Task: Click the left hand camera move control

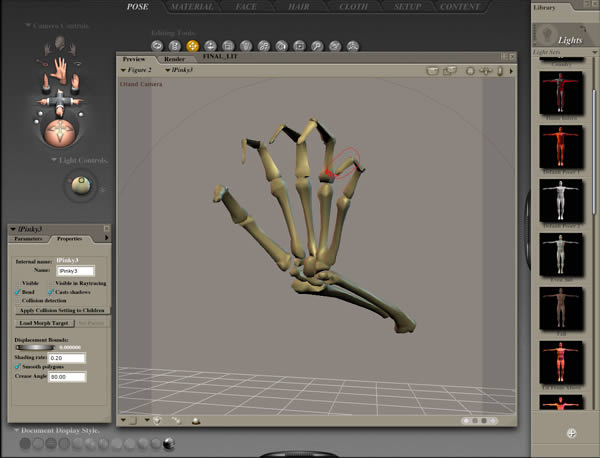Action: [46, 81]
